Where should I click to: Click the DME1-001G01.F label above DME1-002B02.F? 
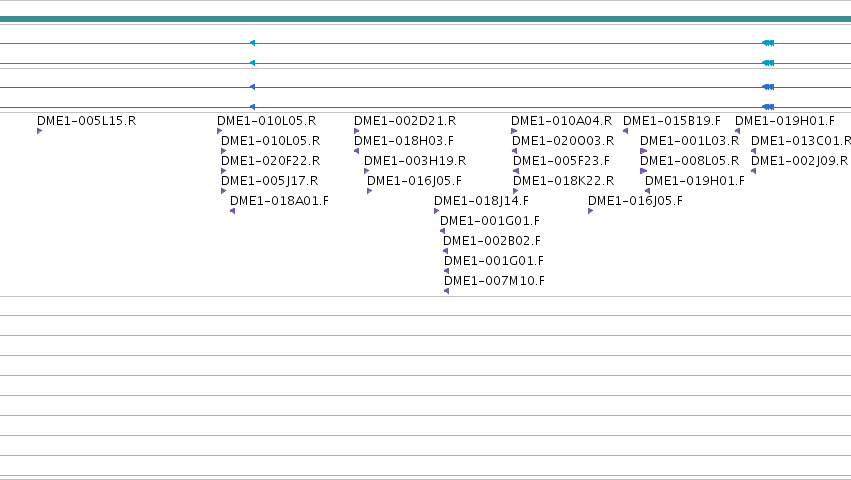tap(490, 220)
